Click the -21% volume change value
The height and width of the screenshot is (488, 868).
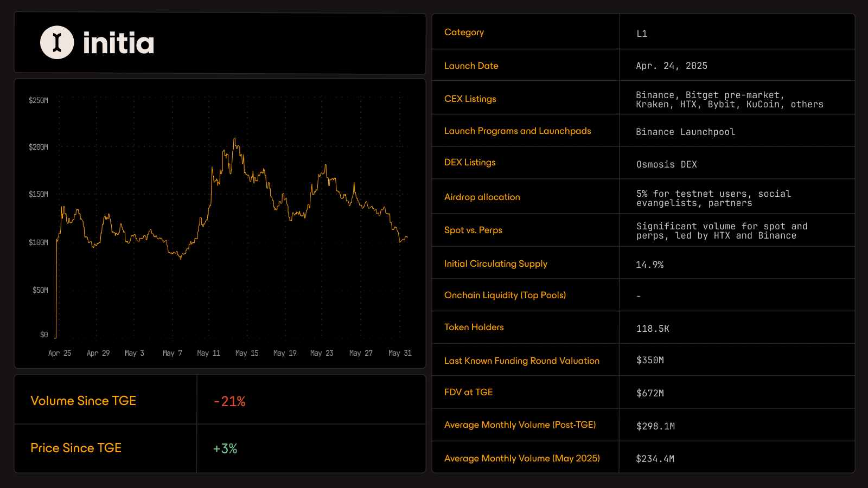pos(229,401)
